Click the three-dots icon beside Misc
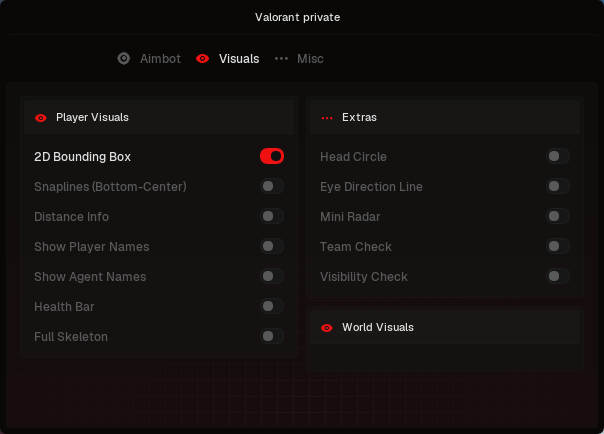 click(x=281, y=59)
